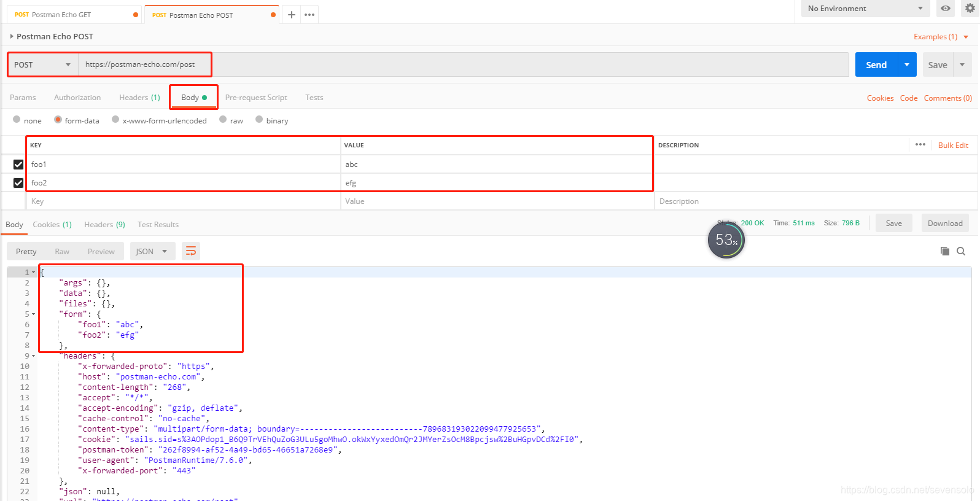Open tab options ellipsis menu
The width and height of the screenshot is (980, 501).
[309, 15]
